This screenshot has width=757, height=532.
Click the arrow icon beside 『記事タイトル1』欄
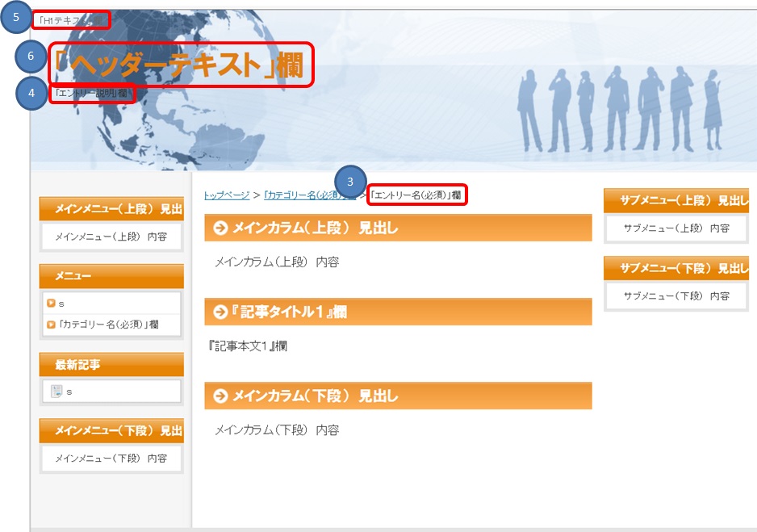tap(220, 312)
